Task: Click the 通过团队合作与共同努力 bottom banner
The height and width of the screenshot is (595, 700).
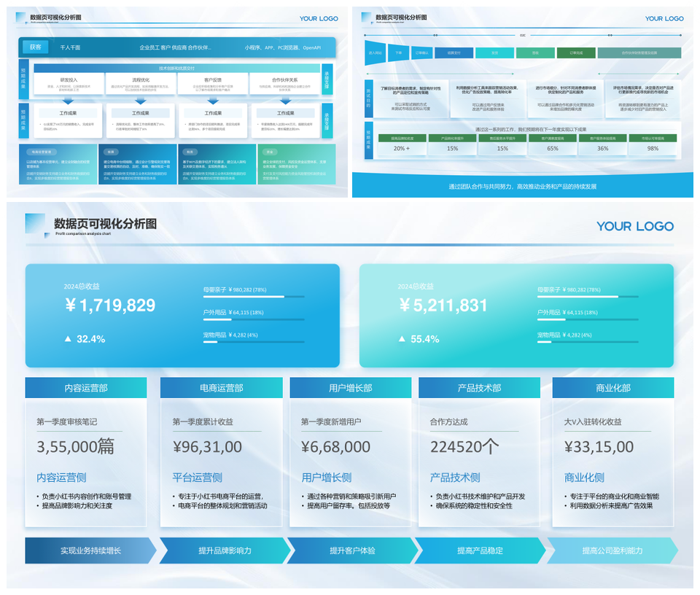Action: click(x=523, y=186)
